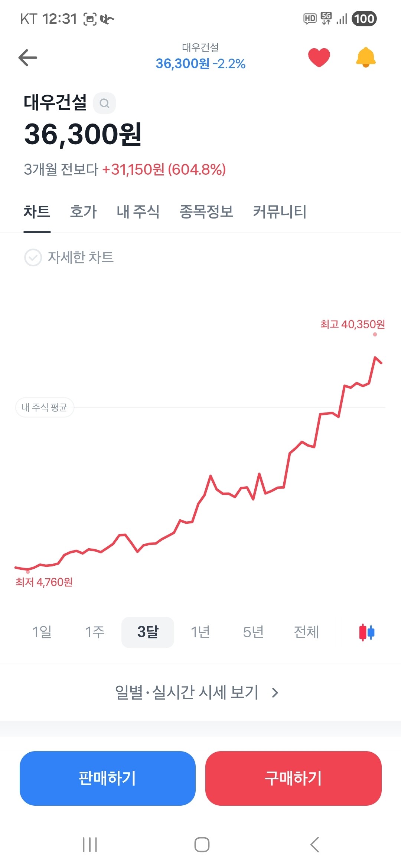
Task: Tap the 최고 40,350원 chart marker
Action: (353, 325)
